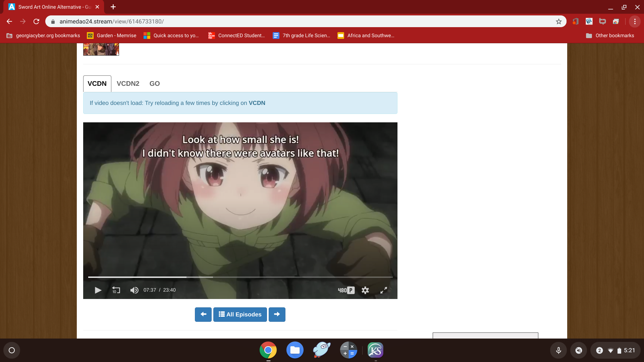Select the VCDN server tab
The image size is (644, 362).
(x=97, y=84)
